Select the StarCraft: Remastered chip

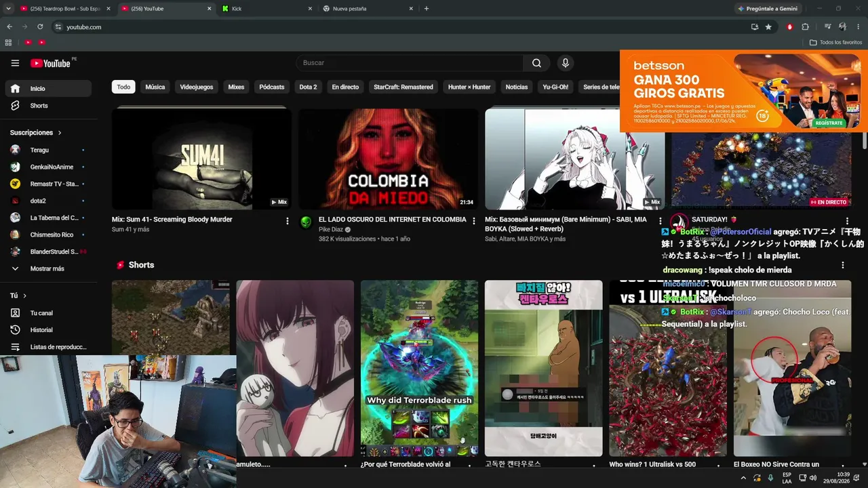click(403, 87)
